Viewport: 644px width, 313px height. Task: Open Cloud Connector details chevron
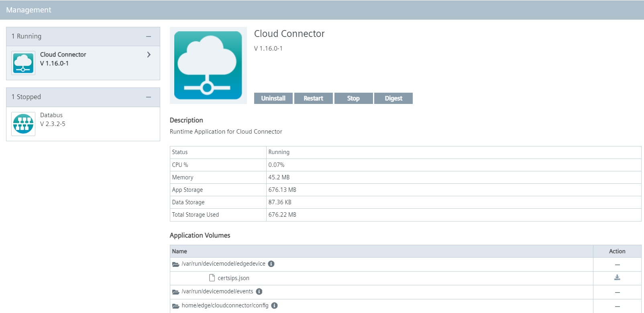tap(149, 55)
